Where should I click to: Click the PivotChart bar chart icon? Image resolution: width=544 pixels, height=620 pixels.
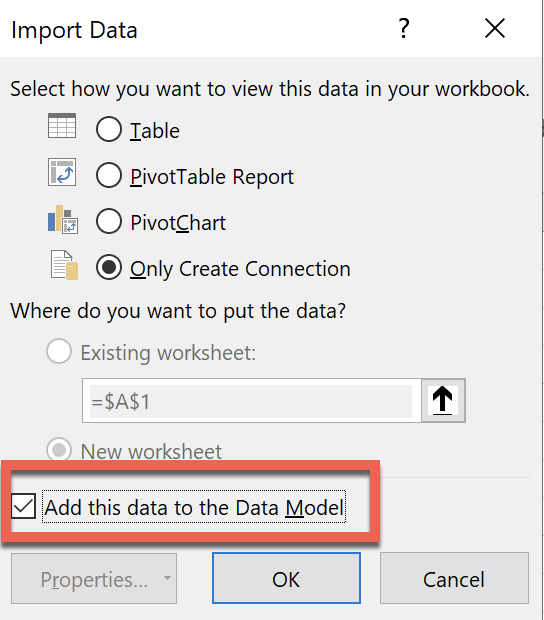coord(63,219)
